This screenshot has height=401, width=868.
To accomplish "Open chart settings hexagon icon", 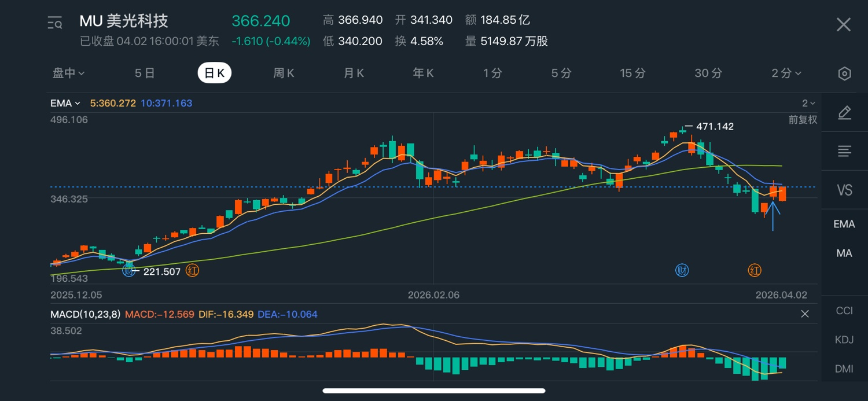I will [x=844, y=73].
